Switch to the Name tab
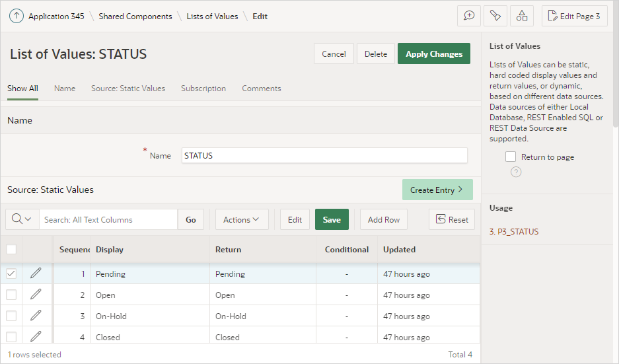The height and width of the screenshot is (364, 619). 65,89
